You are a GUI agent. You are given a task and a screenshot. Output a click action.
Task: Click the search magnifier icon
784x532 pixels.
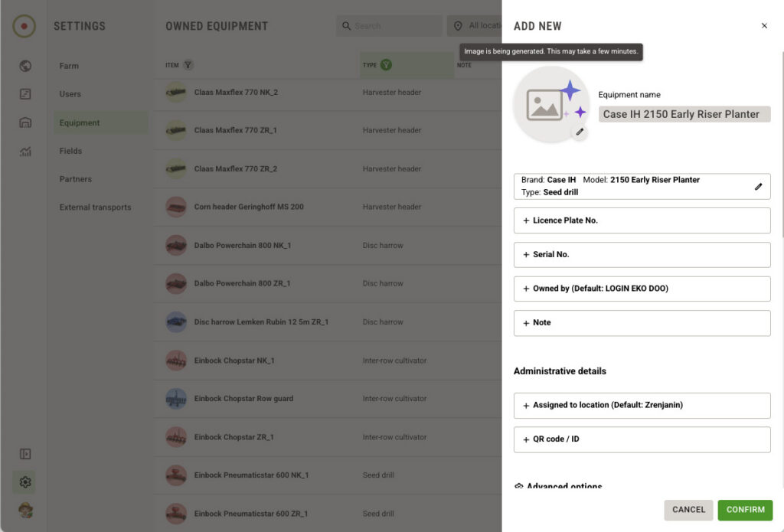(346, 25)
